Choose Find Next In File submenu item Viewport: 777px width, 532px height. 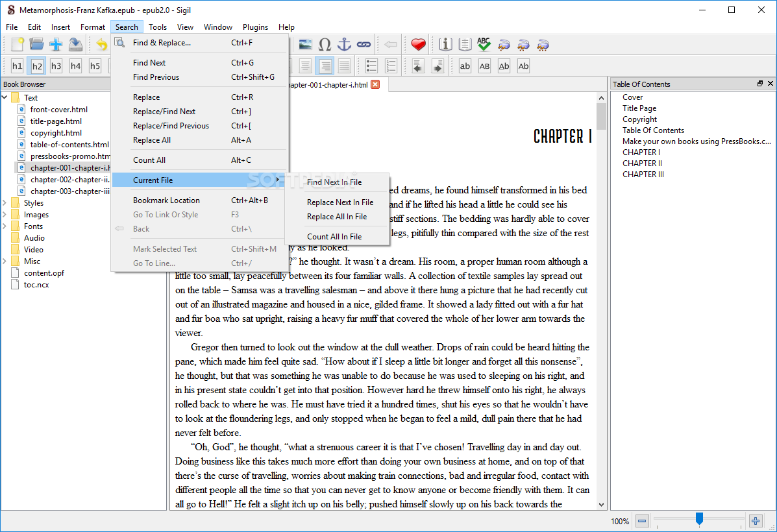click(x=337, y=182)
